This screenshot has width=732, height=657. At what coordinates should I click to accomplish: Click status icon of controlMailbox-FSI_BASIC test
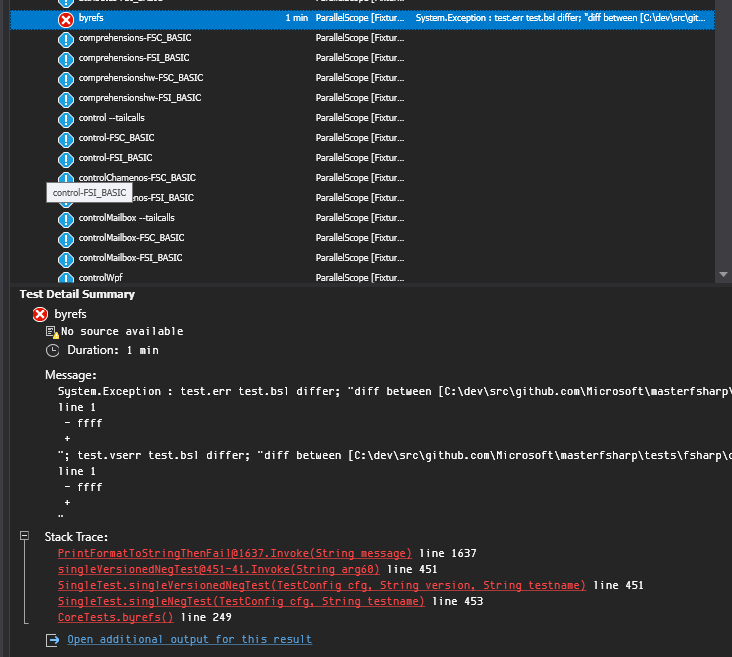tap(66, 260)
